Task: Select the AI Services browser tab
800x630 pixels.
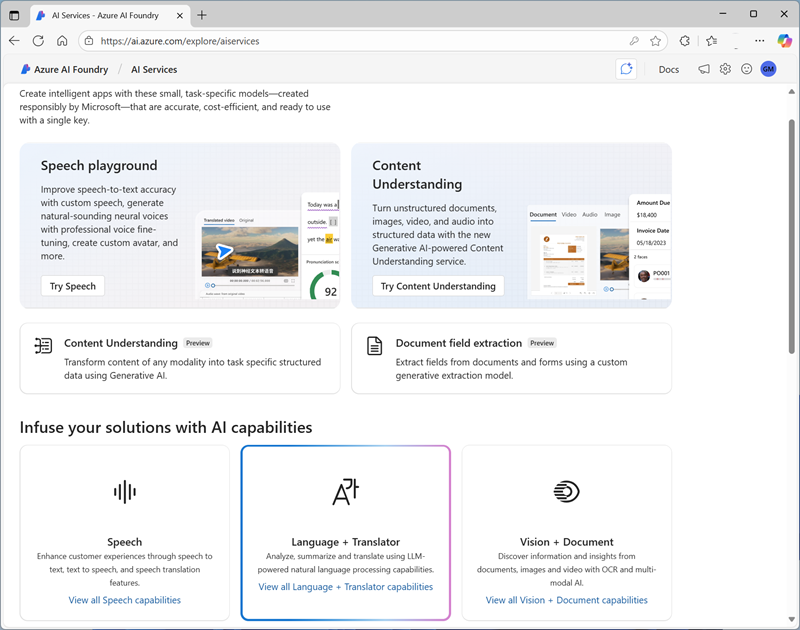Action: [x=110, y=15]
